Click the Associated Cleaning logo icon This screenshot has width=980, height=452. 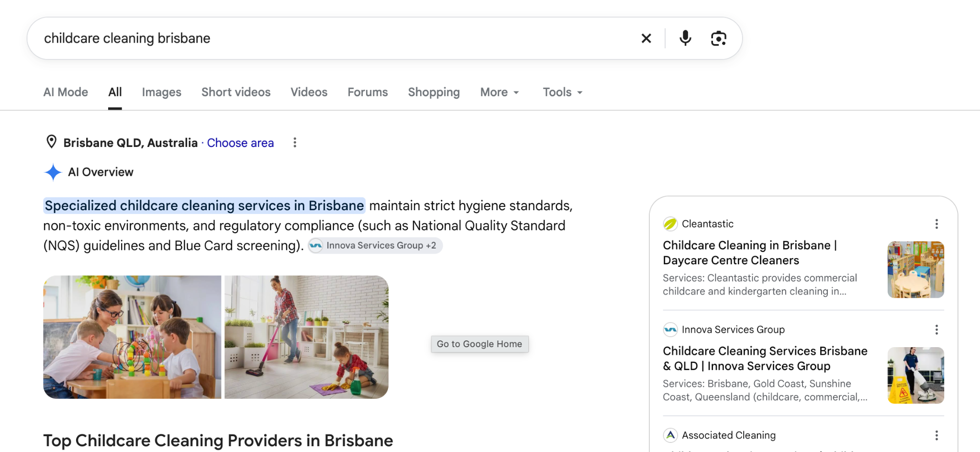pyautogui.click(x=670, y=435)
